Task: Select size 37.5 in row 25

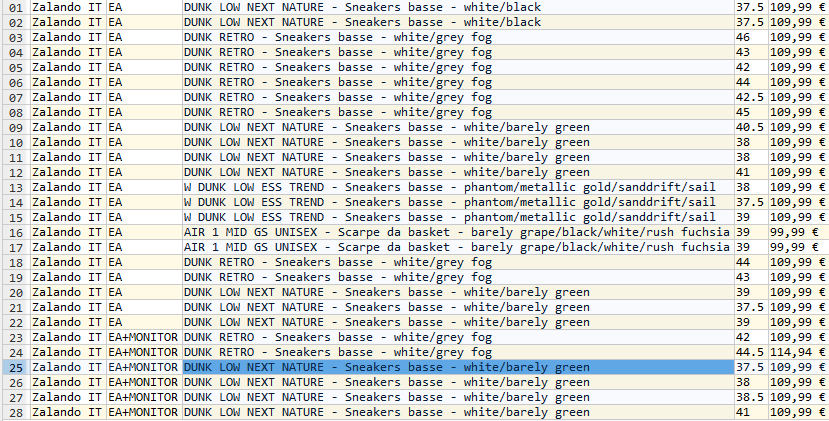Action: point(751,367)
